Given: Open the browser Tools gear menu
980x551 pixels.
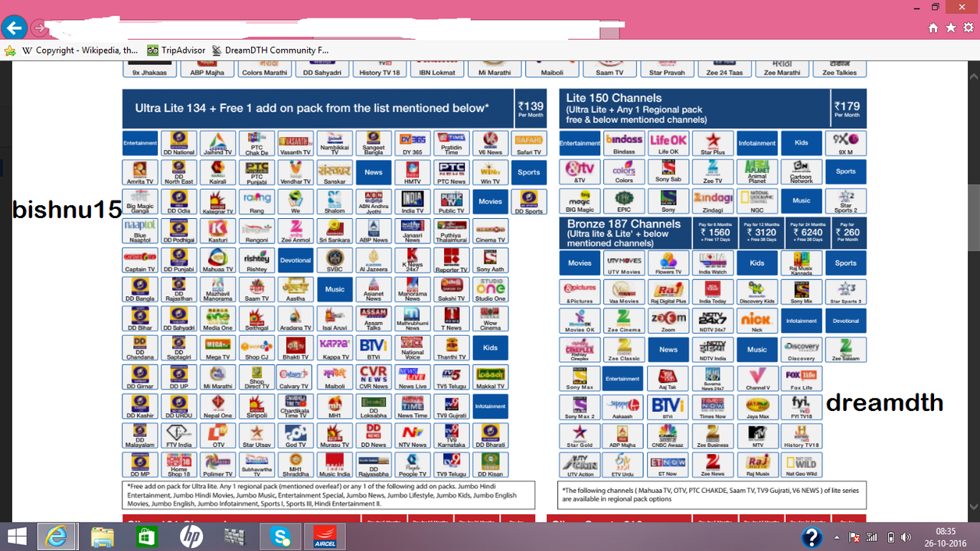Looking at the screenshot, I should (968, 28).
